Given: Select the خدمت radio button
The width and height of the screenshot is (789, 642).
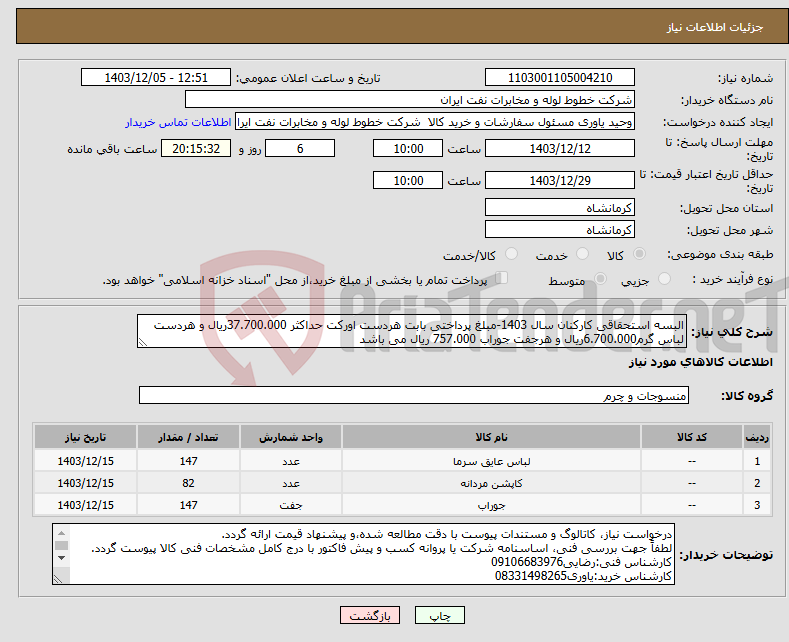Looking at the screenshot, I should click(x=582, y=254).
